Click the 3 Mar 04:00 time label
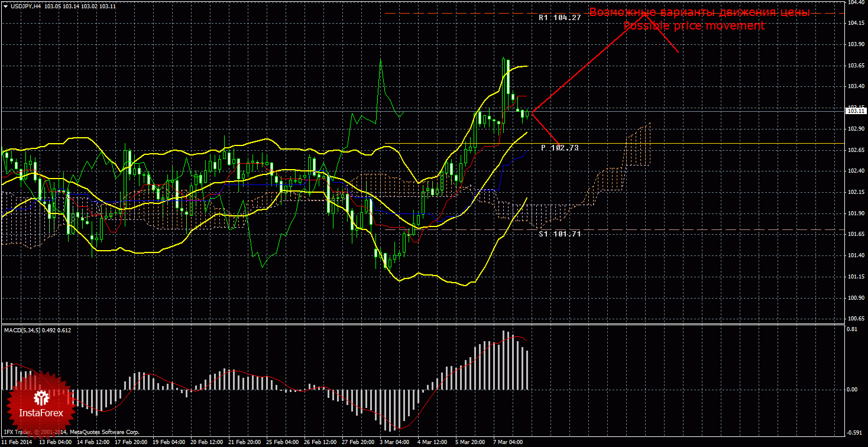The width and height of the screenshot is (868, 447). click(394, 442)
